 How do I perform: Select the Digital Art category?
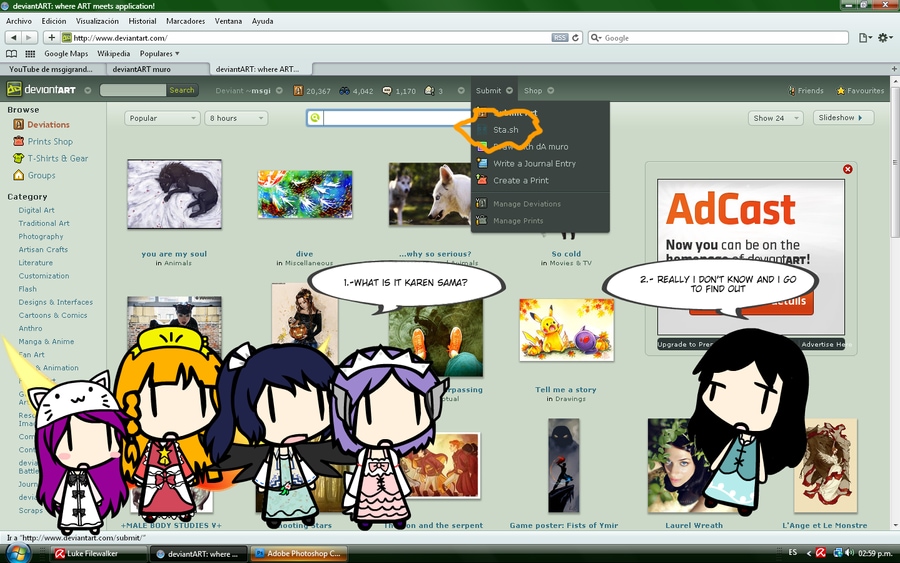(x=36, y=210)
